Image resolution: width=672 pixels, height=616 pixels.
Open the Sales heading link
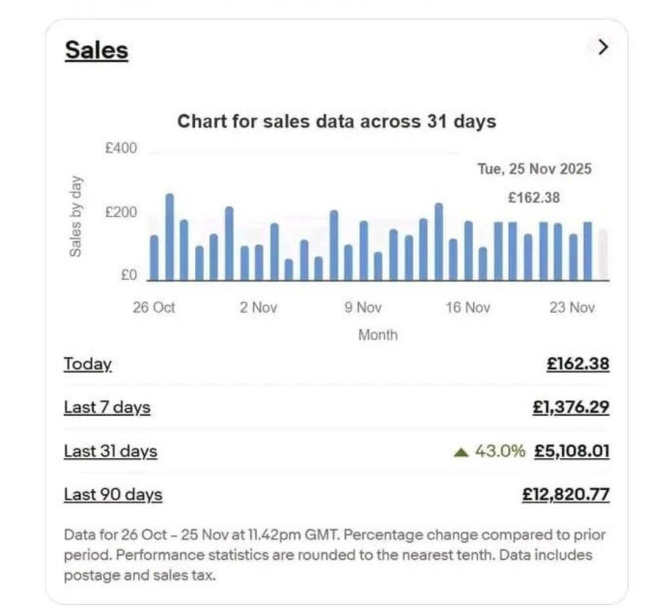96,51
